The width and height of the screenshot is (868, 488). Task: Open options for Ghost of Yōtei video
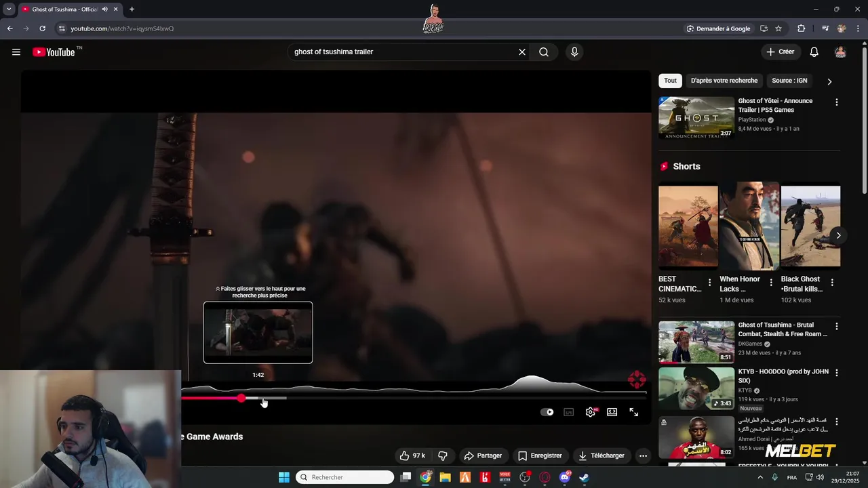pos(836,102)
